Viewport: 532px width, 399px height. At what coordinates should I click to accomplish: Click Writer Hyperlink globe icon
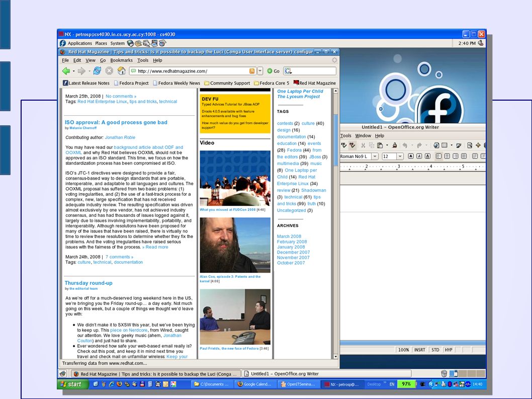pyautogui.click(x=436, y=145)
